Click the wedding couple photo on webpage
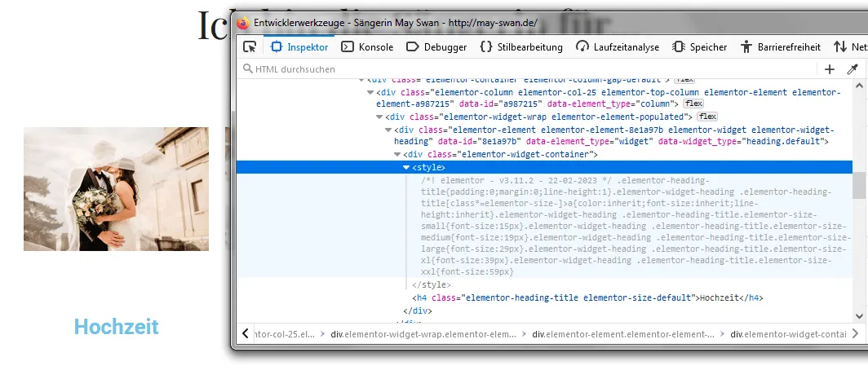868x370 pixels. point(116,189)
